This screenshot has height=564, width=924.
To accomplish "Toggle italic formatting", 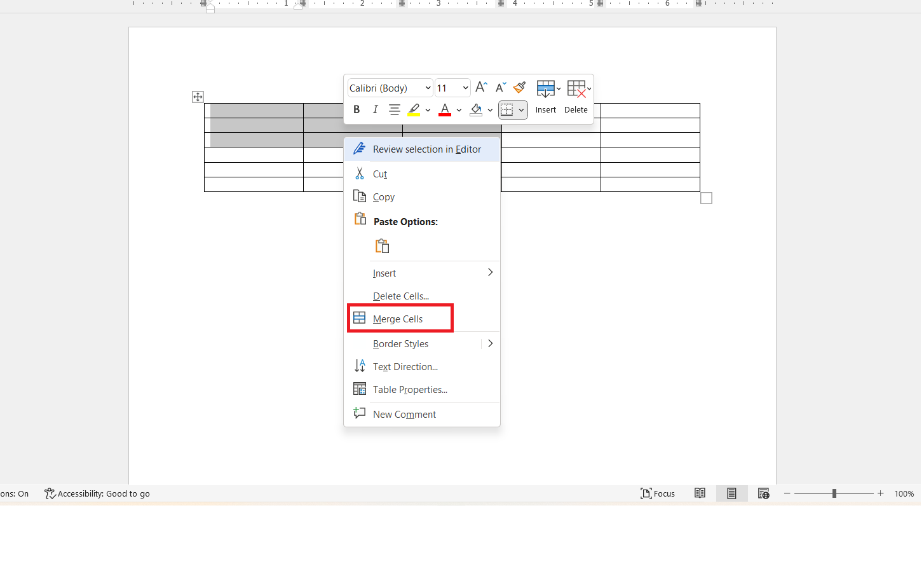I will [x=375, y=109].
